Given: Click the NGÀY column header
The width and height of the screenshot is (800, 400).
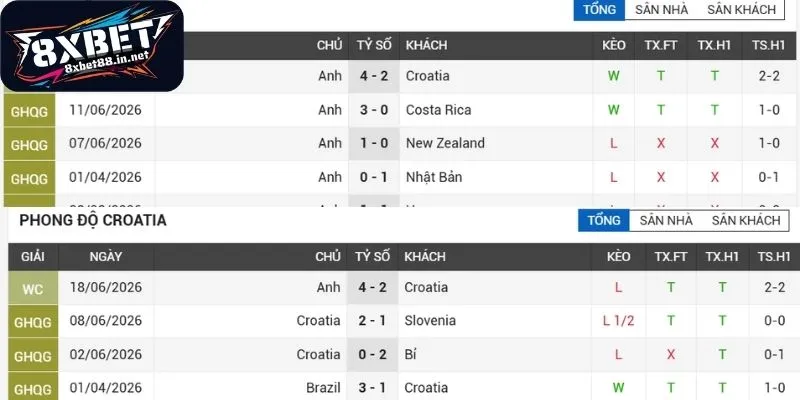Looking at the screenshot, I should click(x=106, y=257).
